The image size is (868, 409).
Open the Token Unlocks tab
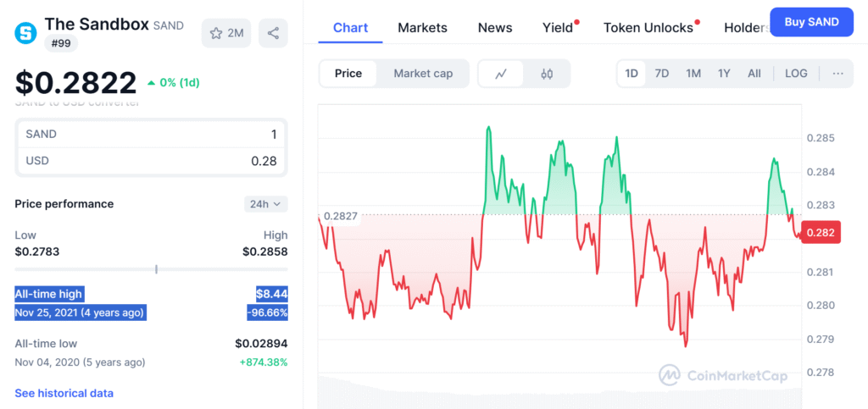pos(648,28)
